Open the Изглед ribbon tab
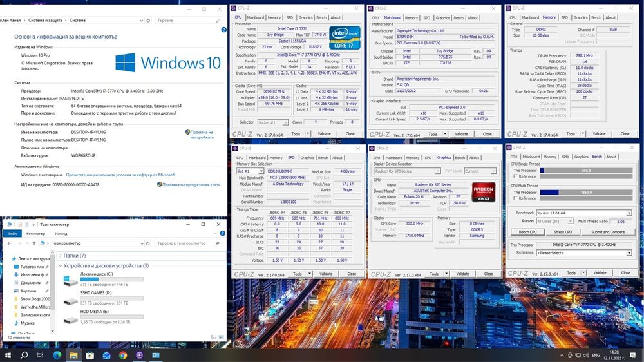Screen dimensions: 644x362 (61, 233)
